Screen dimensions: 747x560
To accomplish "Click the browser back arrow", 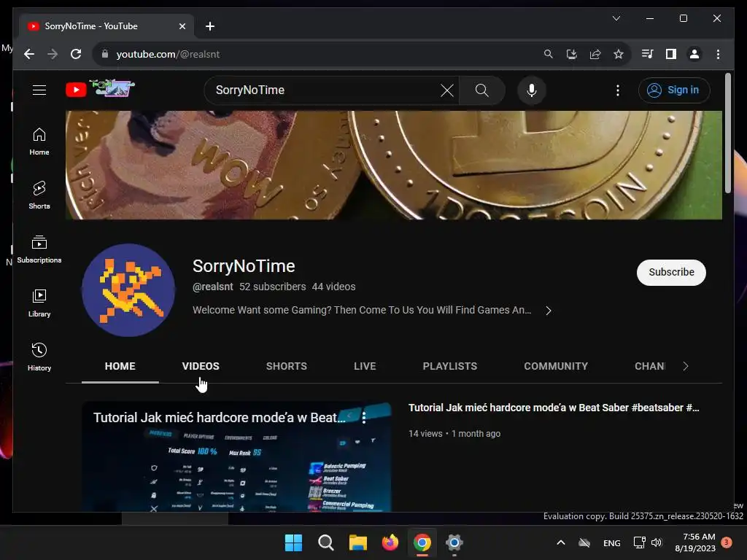I will click(x=29, y=54).
